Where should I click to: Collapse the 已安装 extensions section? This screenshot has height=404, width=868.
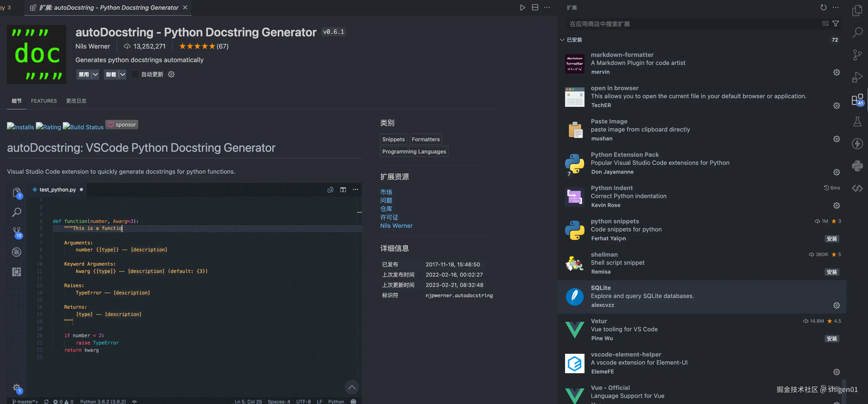[x=561, y=40]
